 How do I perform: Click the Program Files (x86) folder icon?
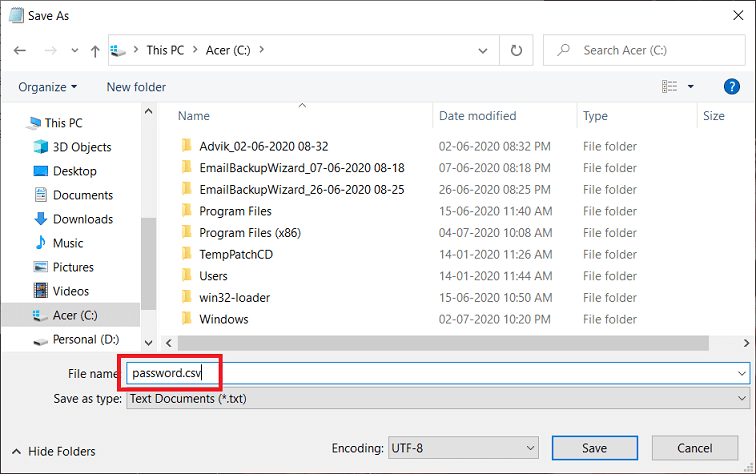[x=187, y=232]
